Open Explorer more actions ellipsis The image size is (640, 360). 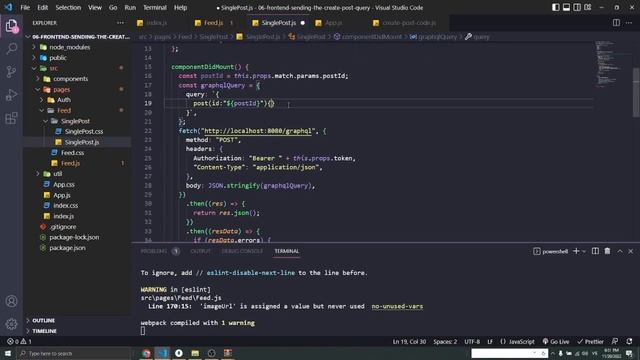tap(120, 23)
